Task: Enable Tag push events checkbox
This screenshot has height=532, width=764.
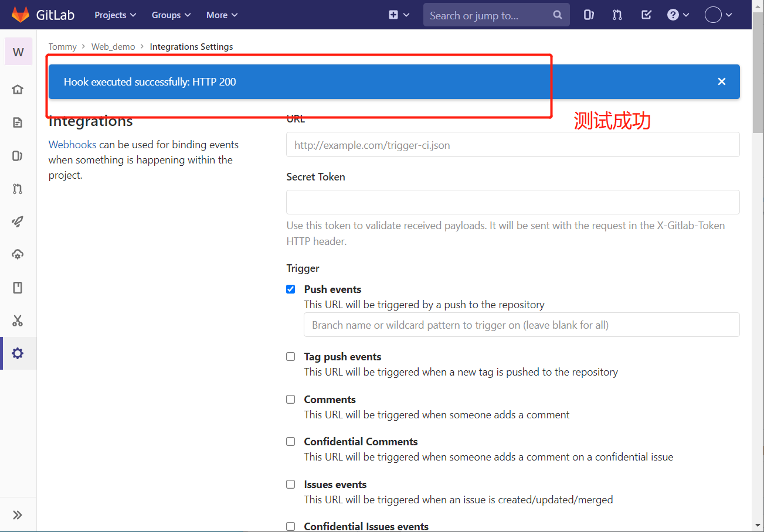Action: pyautogui.click(x=291, y=357)
